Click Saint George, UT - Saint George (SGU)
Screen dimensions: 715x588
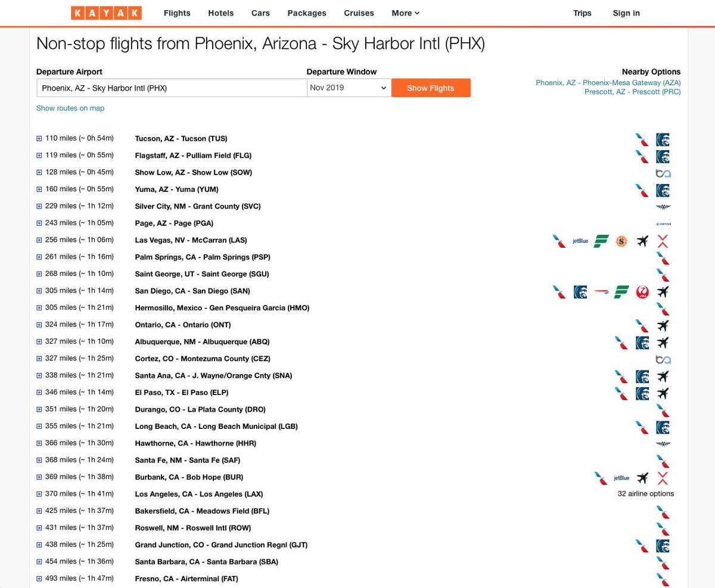202,274
